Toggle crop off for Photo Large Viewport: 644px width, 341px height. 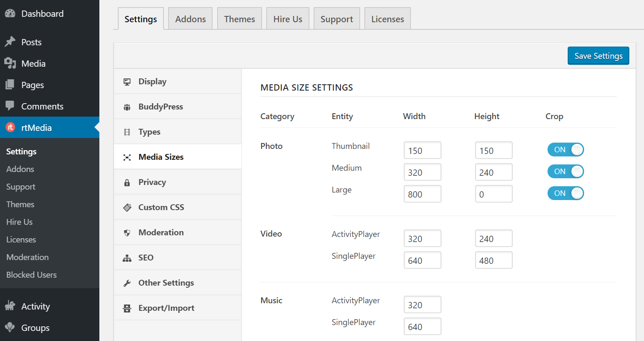[566, 193]
